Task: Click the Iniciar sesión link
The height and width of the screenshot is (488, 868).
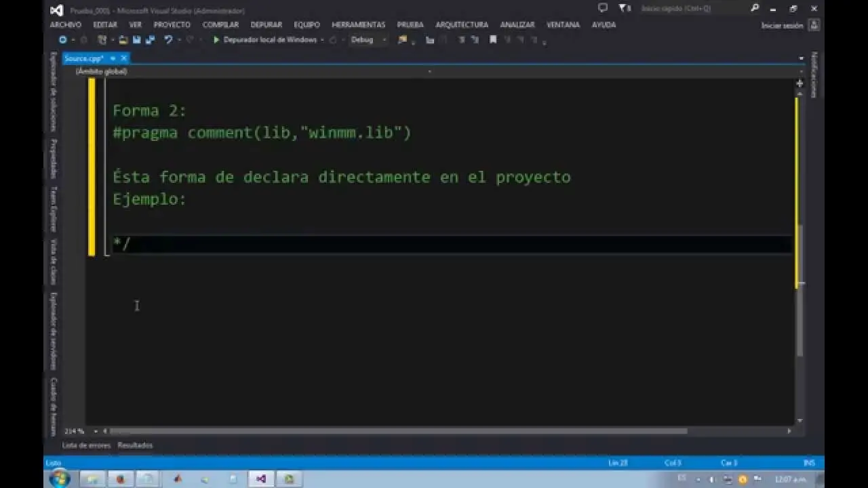Action: point(782,26)
